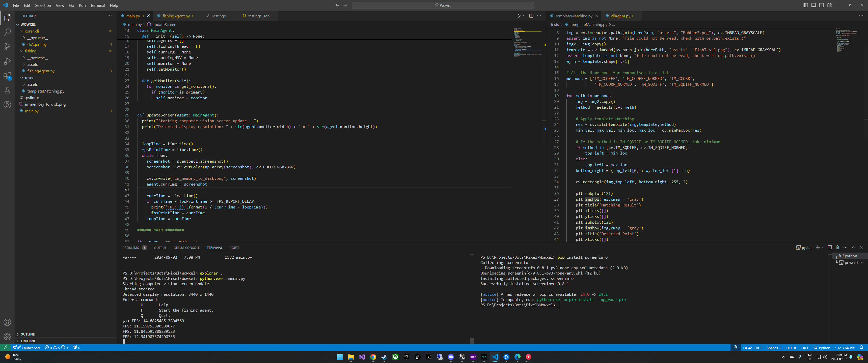The width and height of the screenshot is (868, 363).
Task: Open new terminal launch profile dropdown
Action: tap(823, 248)
